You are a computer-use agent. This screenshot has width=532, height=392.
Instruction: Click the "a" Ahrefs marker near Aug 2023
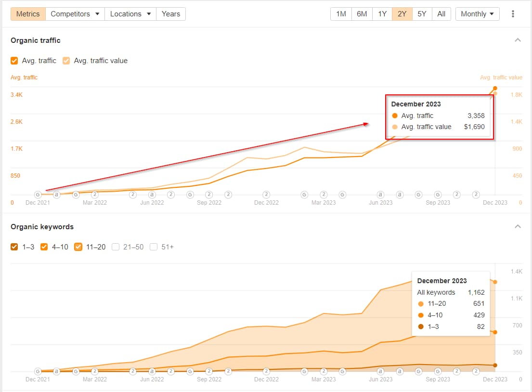click(400, 194)
